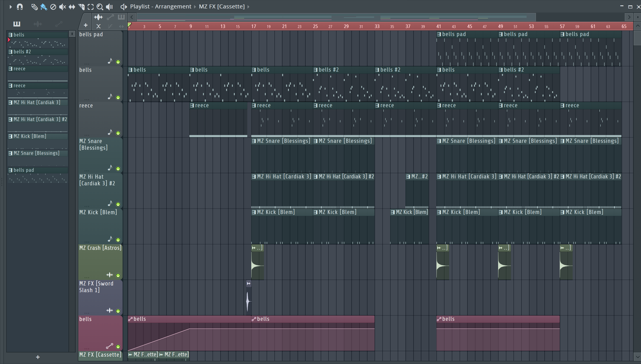Viewport: 641px width, 364px height.
Task: Choose the Select marquee tool
Action: pos(91,7)
